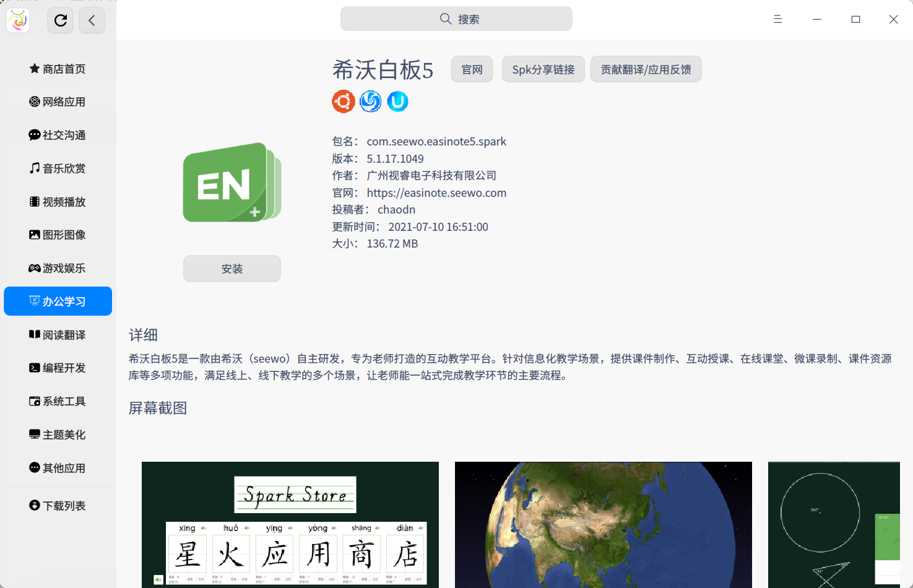
Task: Click the green EN app icon
Action: [x=232, y=183]
